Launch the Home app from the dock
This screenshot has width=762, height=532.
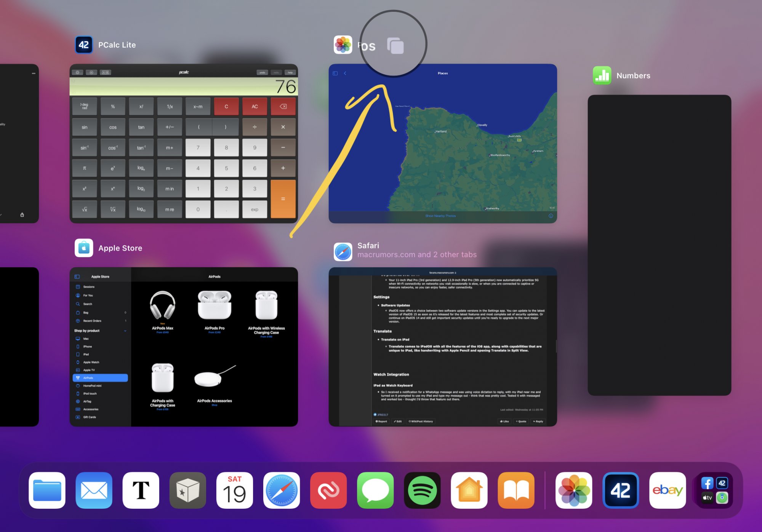click(x=469, y=490)
